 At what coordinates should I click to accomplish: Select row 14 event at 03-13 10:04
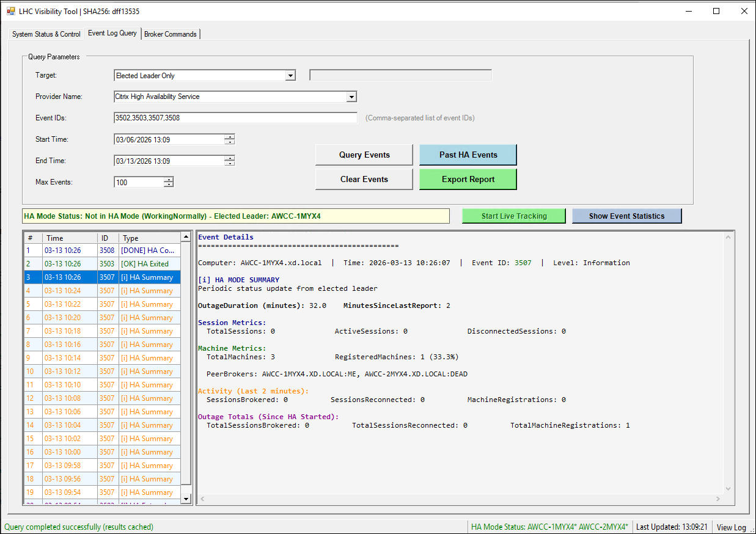coord(102,425)
